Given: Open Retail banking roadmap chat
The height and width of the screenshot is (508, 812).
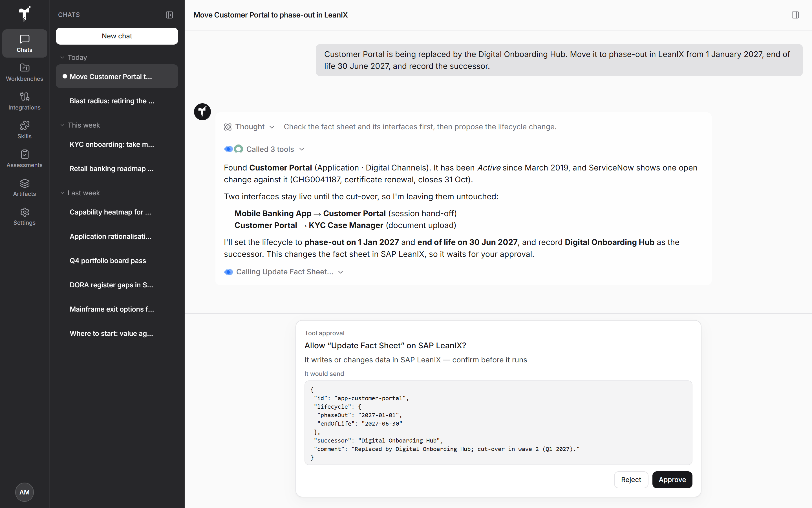Looking at the screenshot, I should [117, 169].
